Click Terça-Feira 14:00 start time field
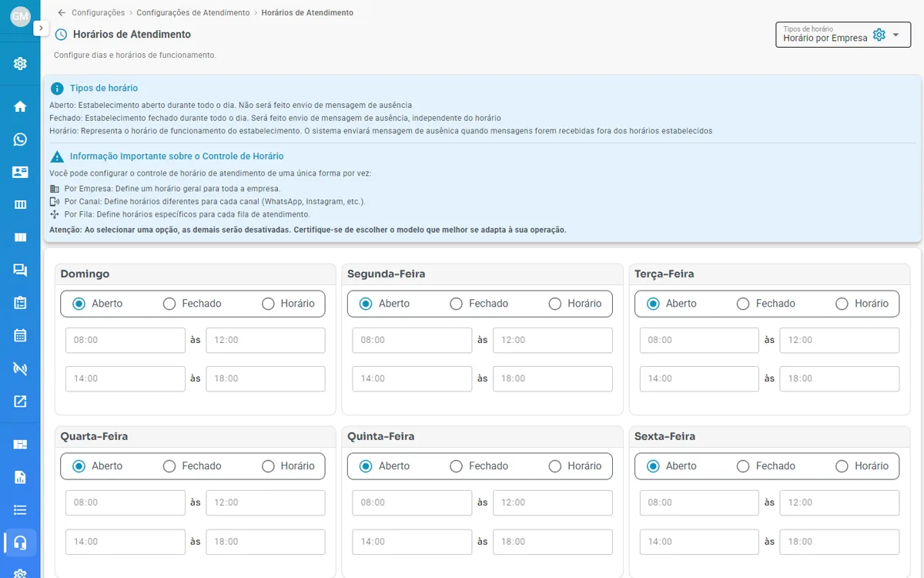The width and height of the screenshot is (924, 578). (x=699, y=378)
